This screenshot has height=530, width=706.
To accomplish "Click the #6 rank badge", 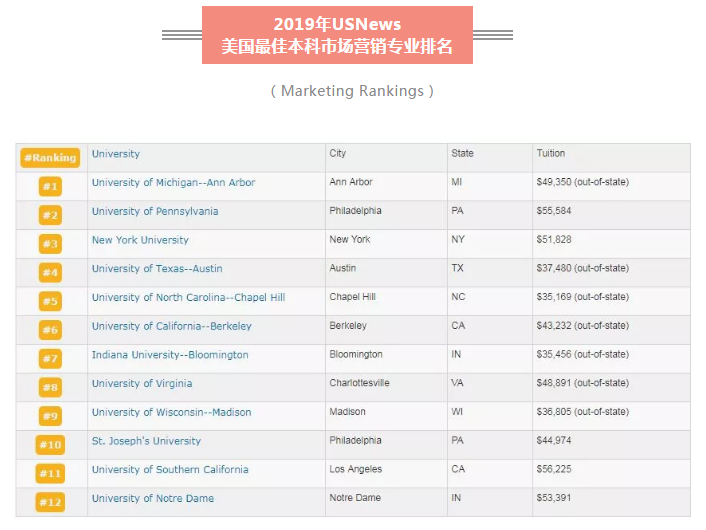I will 50,330.
